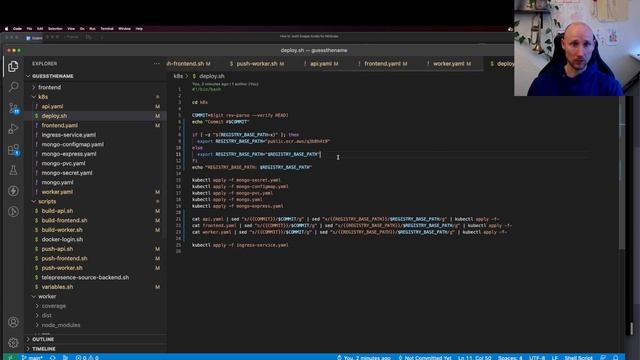Open docker-login.sh script
This screenshot has width=640, height=360.
click(62, 239)
